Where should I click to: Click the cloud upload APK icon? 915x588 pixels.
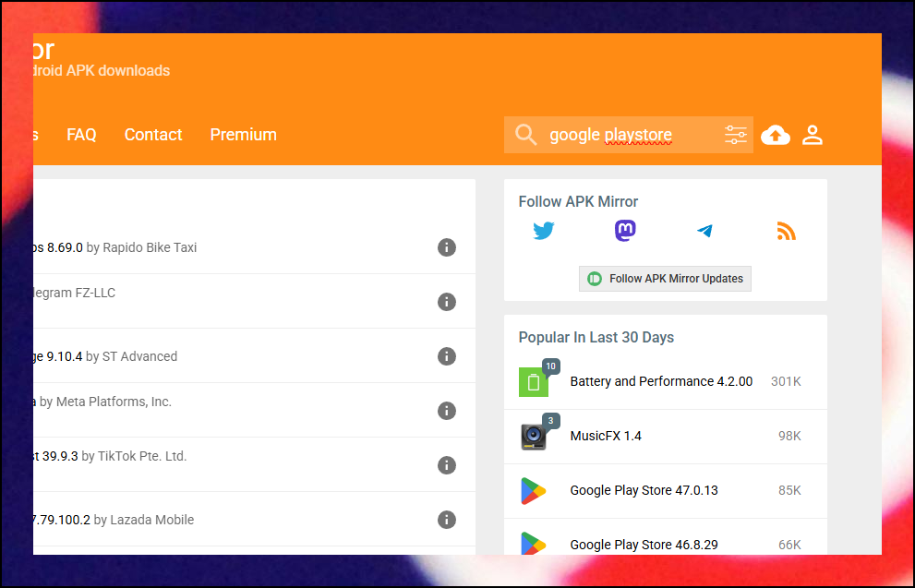pyautogui.click(x=776, y=135)
